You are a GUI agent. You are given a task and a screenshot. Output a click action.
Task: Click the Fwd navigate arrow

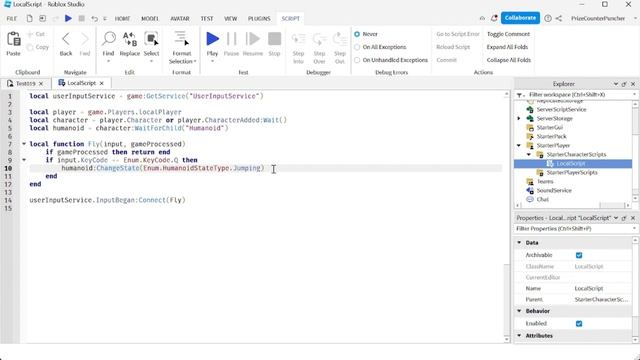pos(84,39)
